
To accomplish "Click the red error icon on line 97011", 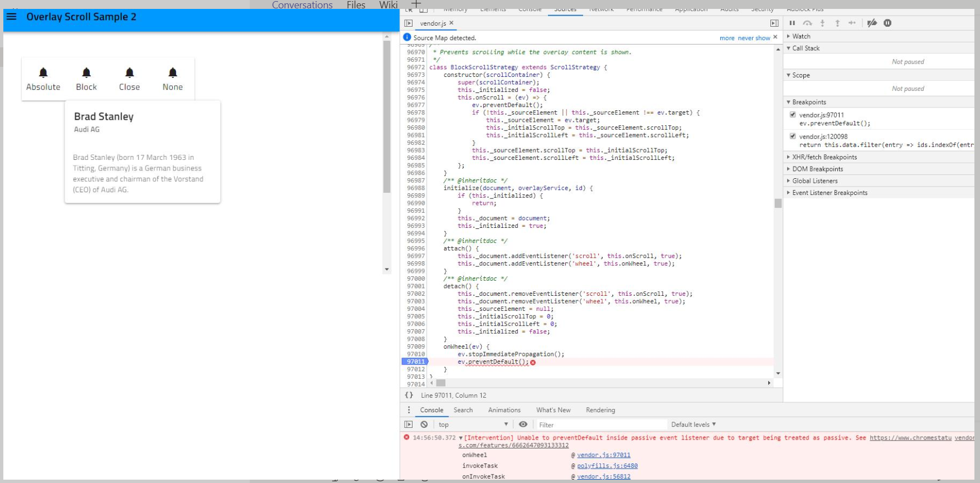I will pos(533,362).
